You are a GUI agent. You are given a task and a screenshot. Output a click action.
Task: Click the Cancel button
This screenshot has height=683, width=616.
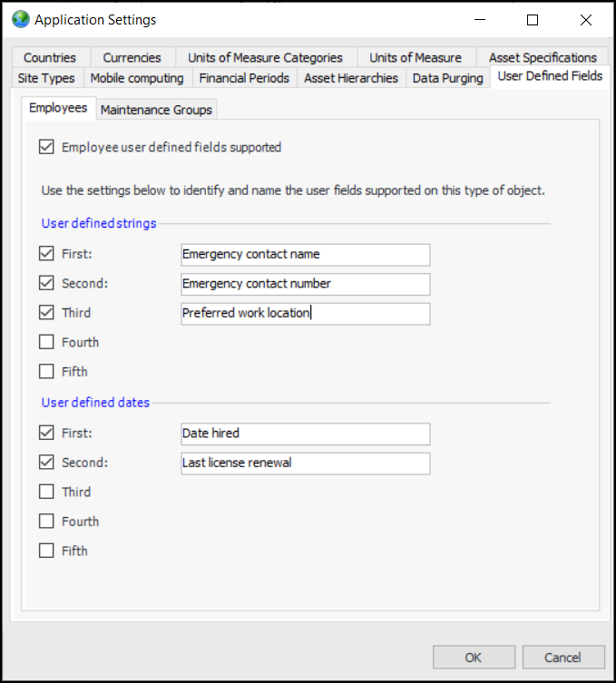coord(562,657)
